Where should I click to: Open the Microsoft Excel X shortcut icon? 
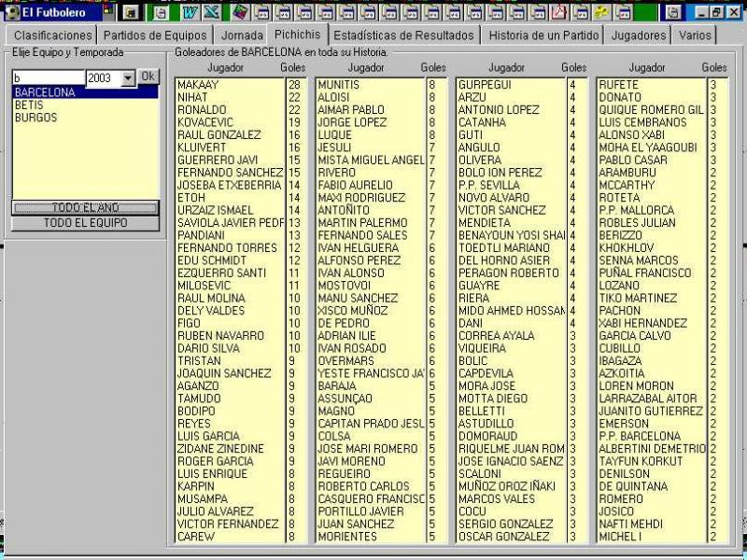(x=211, y=12)
